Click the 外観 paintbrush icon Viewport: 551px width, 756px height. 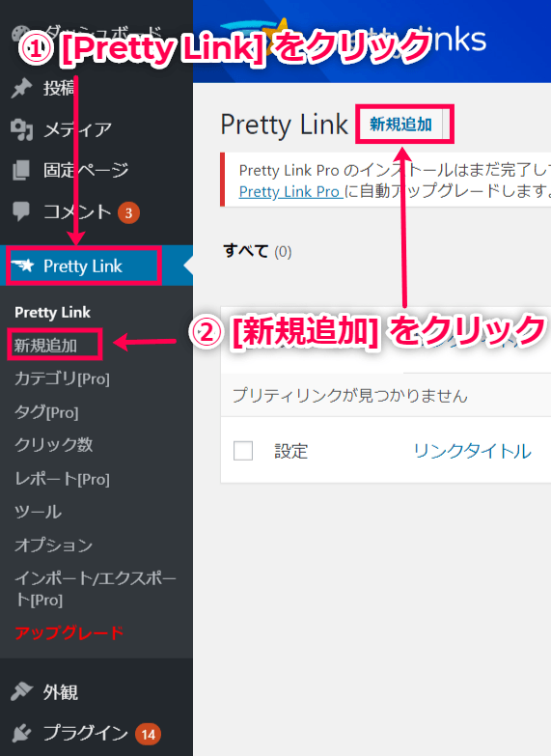(x=21, y=691)
